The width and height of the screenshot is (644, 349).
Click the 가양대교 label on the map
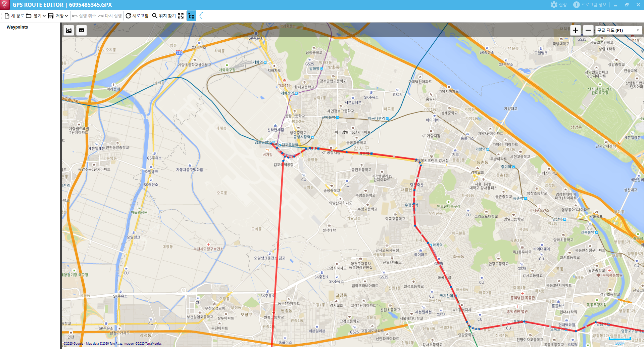510,108
